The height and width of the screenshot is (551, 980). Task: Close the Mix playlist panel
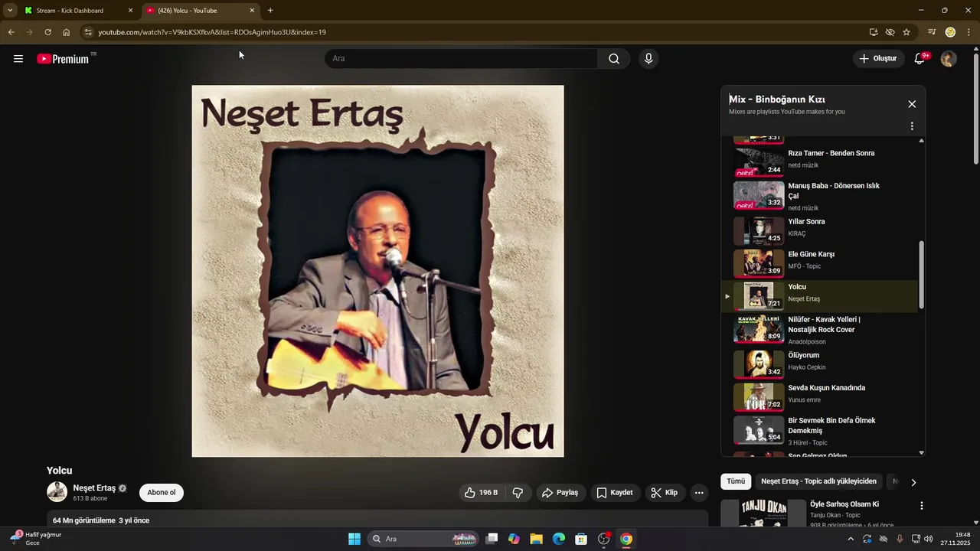pos(912,104)
